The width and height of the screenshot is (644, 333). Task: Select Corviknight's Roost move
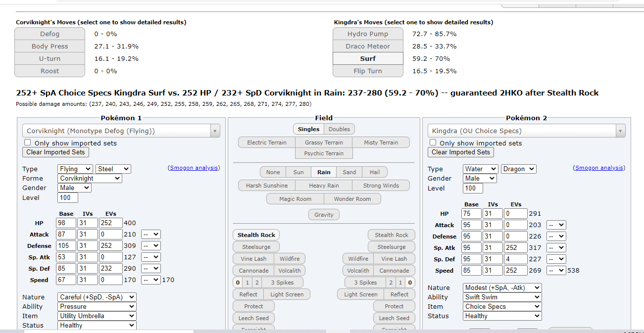tap(50, 71)
